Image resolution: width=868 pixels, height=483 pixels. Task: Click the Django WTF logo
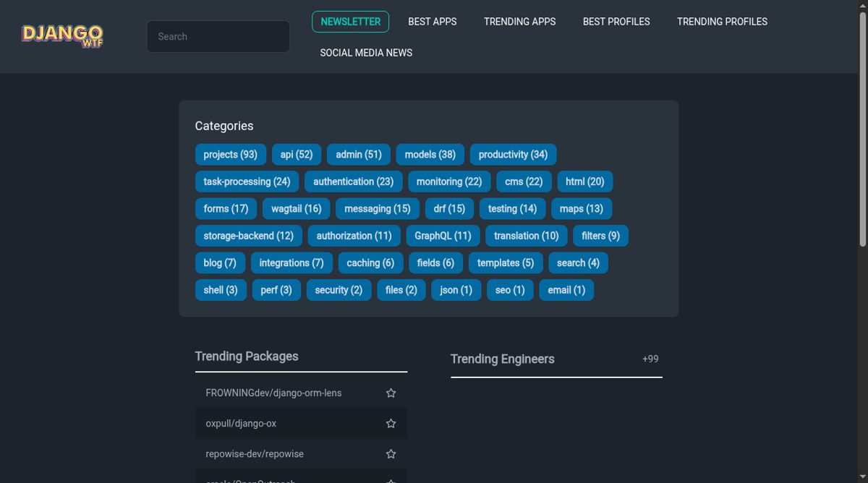pos(62,36)
